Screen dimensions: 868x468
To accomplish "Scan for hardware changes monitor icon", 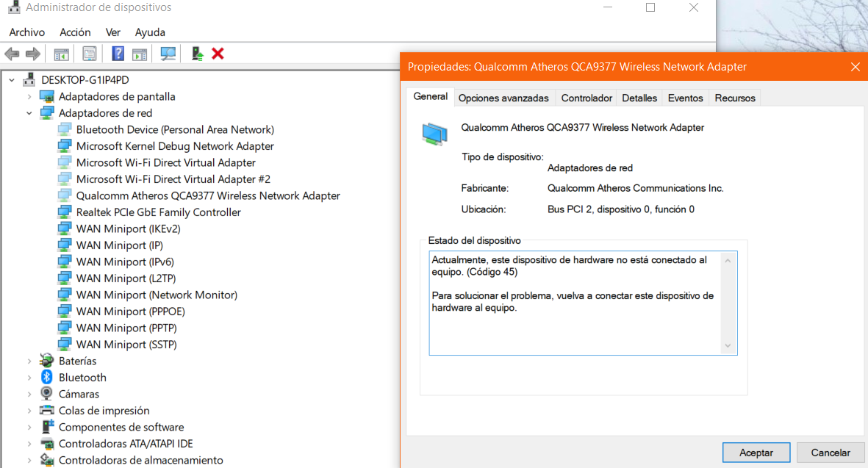I will click(168, 54).
